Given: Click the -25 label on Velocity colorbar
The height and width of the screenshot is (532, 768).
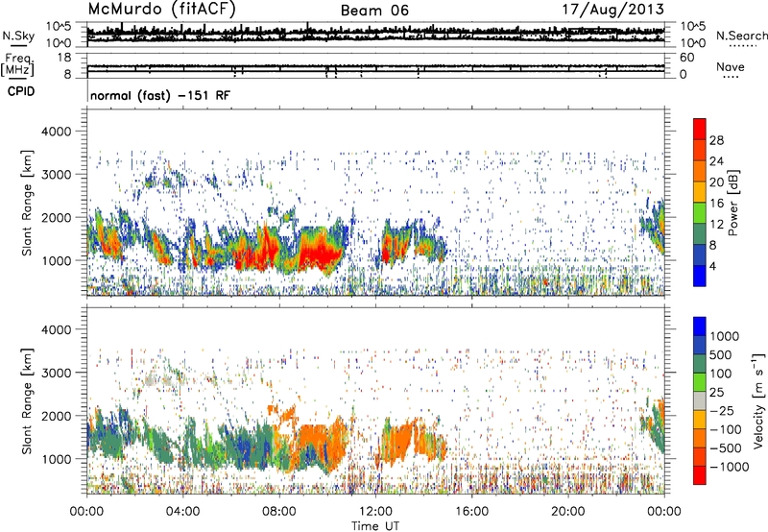Looking at the screenshot, I should pyautogui.click(x=724, y=411).
